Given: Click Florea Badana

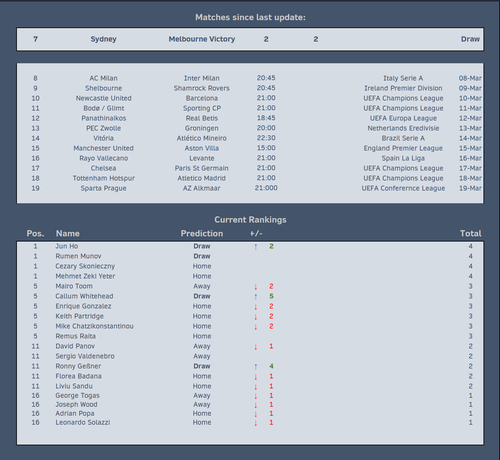Looking at the screenshot, I should pos(78,376).
